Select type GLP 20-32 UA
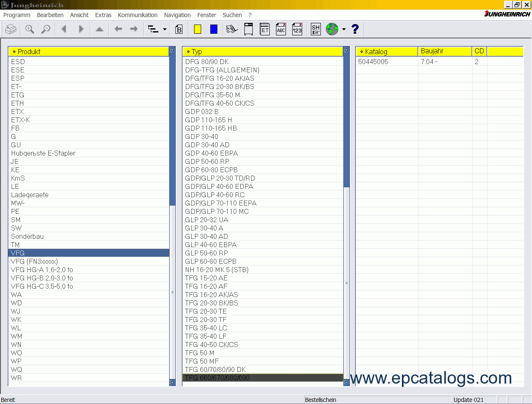The height and width of the screenshot is (404, 532). [x=263, y=220]
